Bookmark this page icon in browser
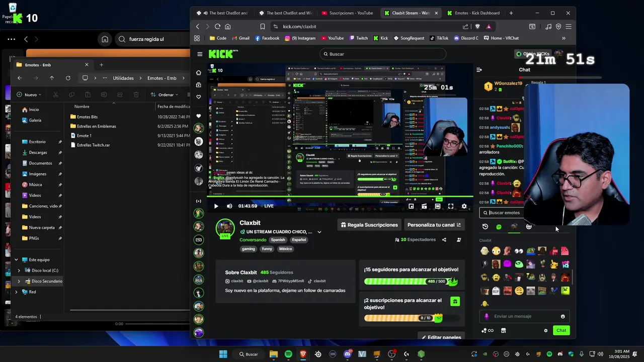Viewport: 644px width, 362px height. (262, 27)
